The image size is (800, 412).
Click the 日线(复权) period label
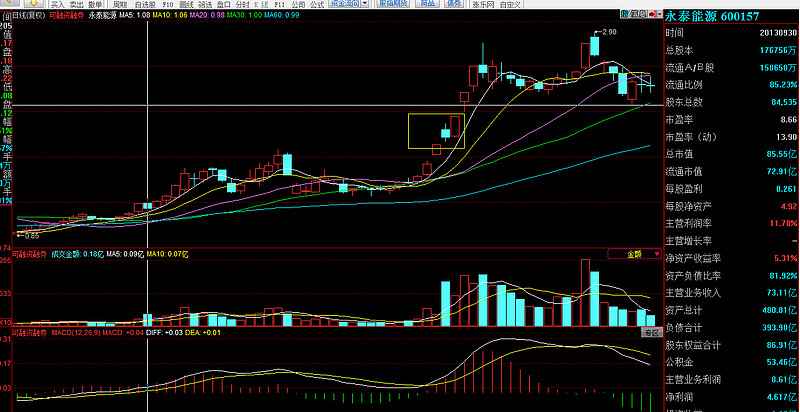[x=27, y=15]
